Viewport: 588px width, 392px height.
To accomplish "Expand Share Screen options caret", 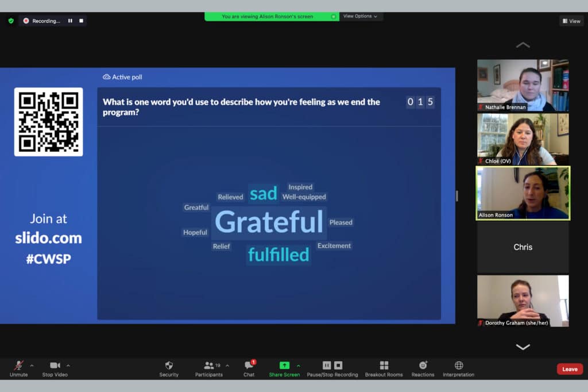I will click(x=298, y=366).
